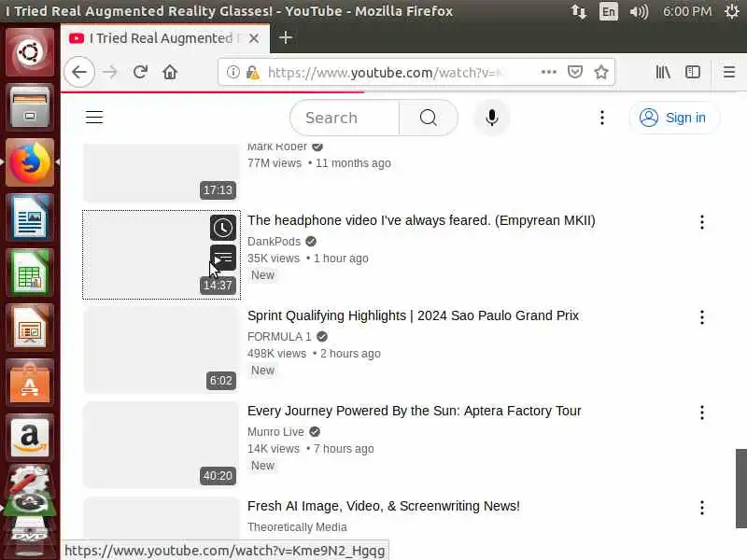The image size is (747, 560).
Task: Open the volume indicator in top panel
Action: click(639, 11)
